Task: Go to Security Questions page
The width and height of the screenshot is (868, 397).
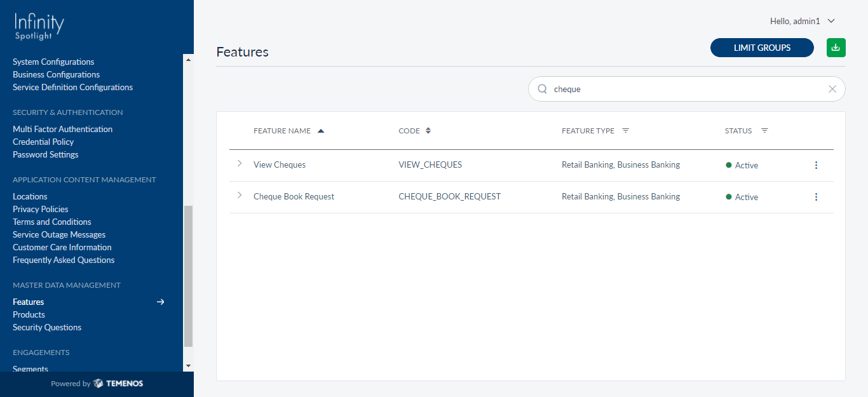Action: coord(47,328)
